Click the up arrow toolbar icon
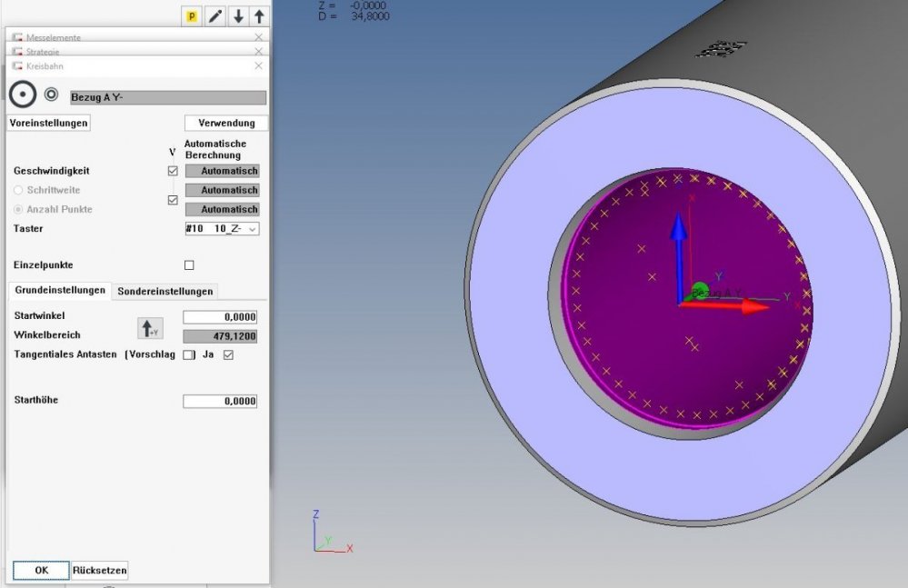 [259, 16]
